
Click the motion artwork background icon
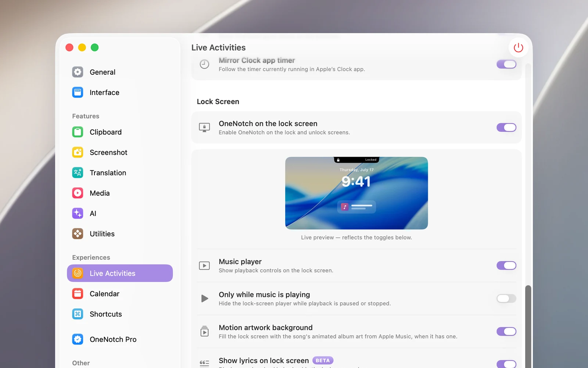[x=204, y=331]
